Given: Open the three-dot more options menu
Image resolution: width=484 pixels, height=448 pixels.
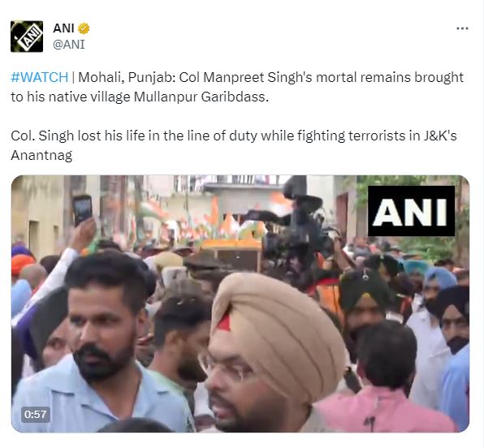Looking at the screenshot, I should (x=462, y=28).
